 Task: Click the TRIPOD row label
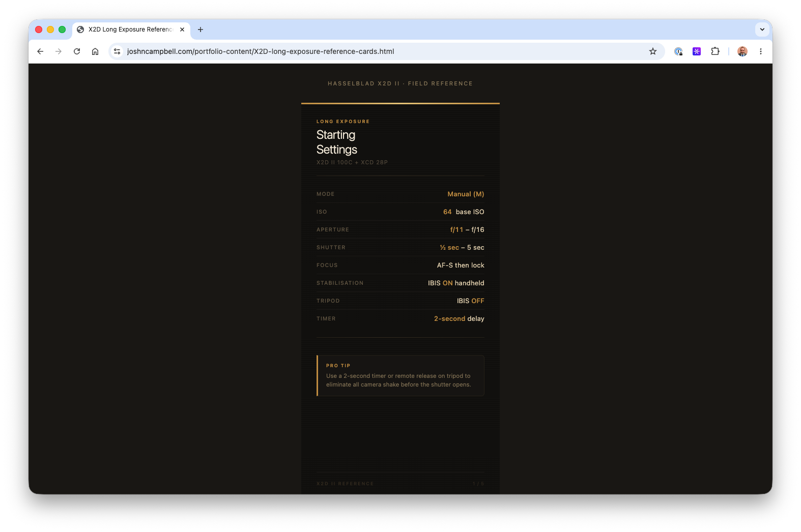click(328, 301)
